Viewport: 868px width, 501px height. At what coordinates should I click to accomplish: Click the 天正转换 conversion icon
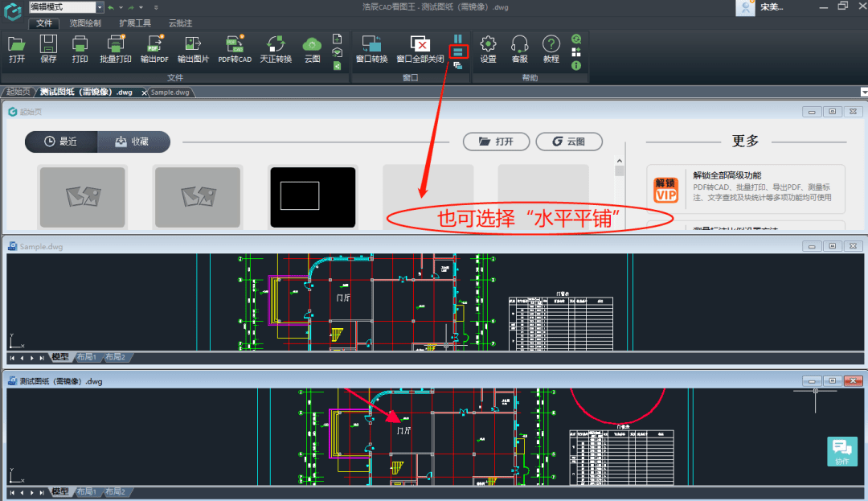[x=276, y=48]
